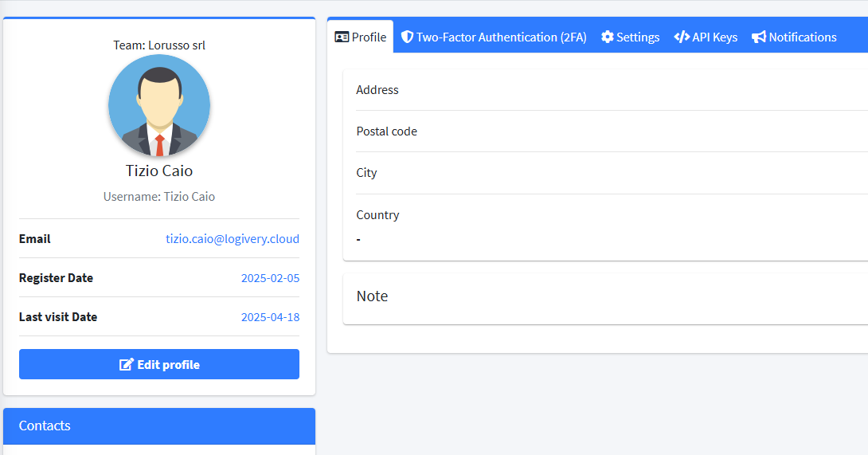The height and width of the screenshot is (455, 868).
Task: Go to the API Keys tab
Action: [706, 37]
